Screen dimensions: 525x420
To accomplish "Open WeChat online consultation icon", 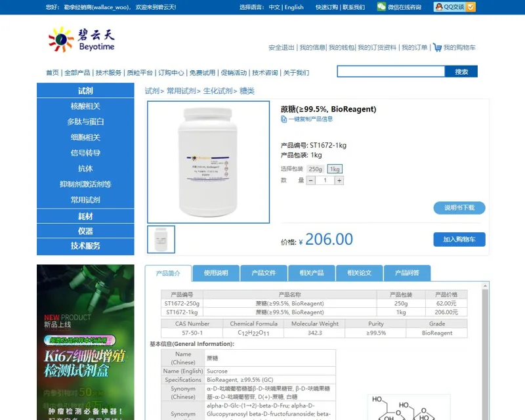I will point(381,7).
